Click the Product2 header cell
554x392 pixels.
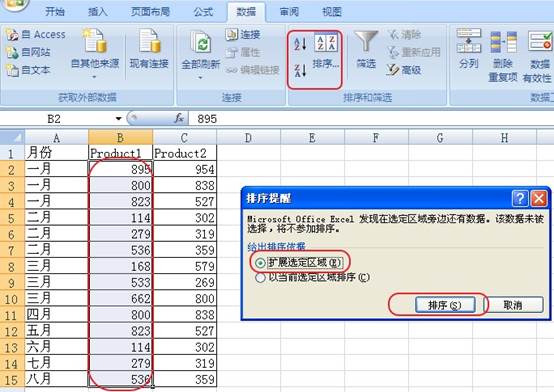click(x=184, y=153)
